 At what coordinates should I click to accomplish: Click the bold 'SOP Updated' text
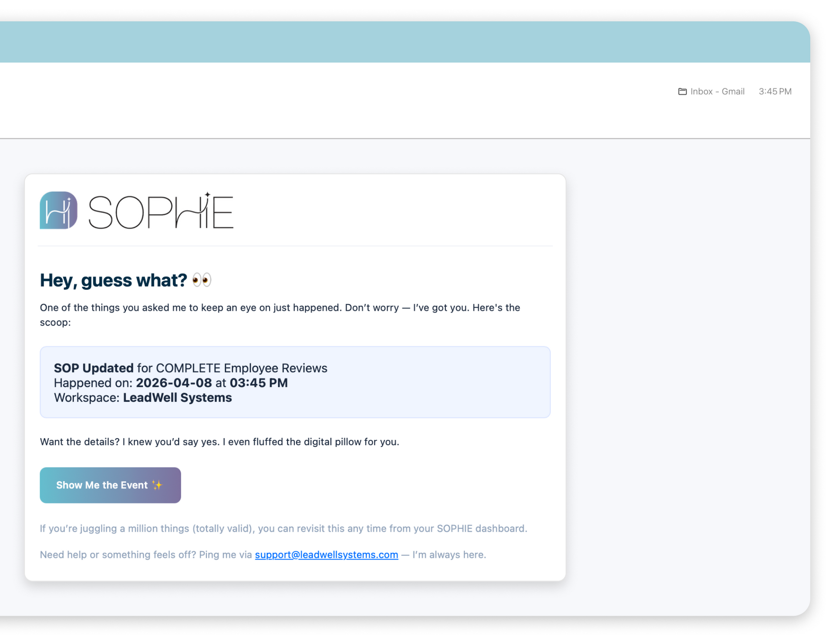pyautogui.click(x=94, y=368)
